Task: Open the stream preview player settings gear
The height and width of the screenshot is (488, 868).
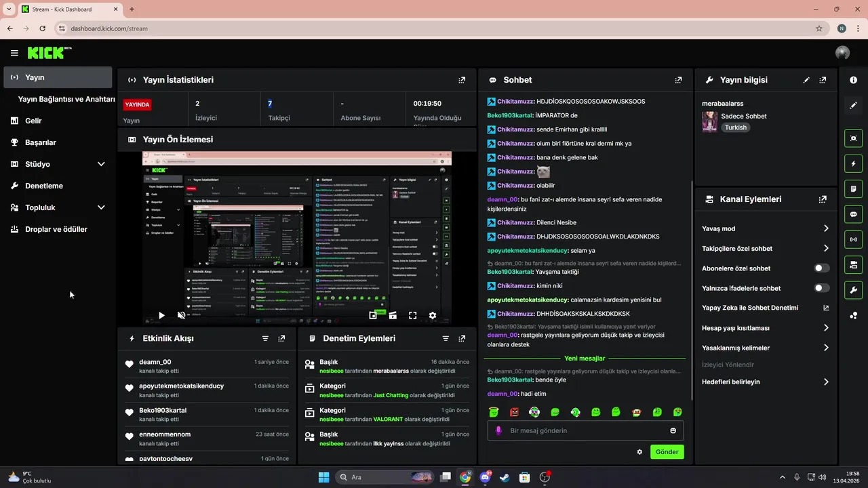Action: coord(433,315)
